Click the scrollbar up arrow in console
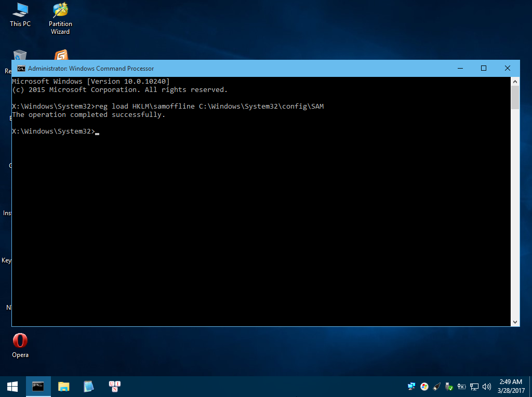This screenshot has width=532, height=397. click(515, 82)
